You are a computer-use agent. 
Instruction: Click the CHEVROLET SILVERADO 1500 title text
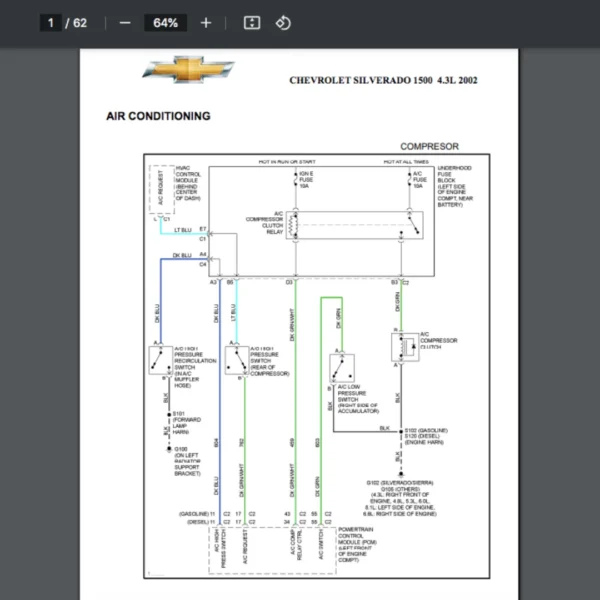click(383, 80)
